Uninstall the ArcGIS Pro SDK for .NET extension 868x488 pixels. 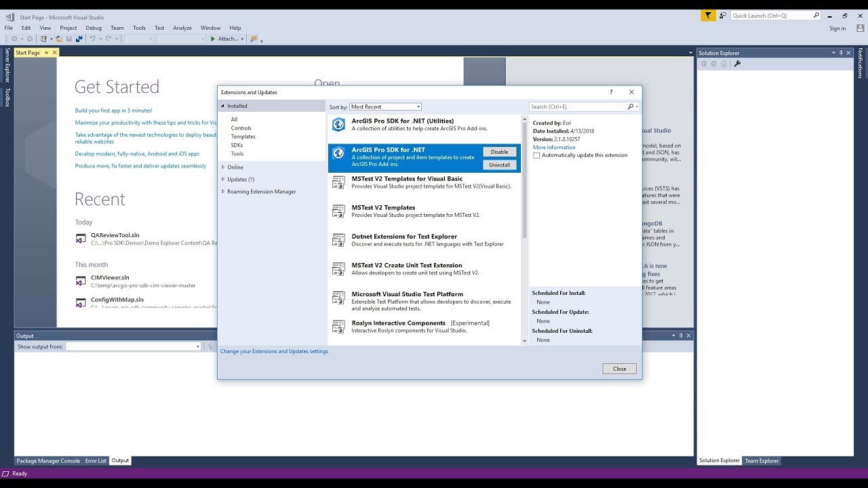point(500,165)
